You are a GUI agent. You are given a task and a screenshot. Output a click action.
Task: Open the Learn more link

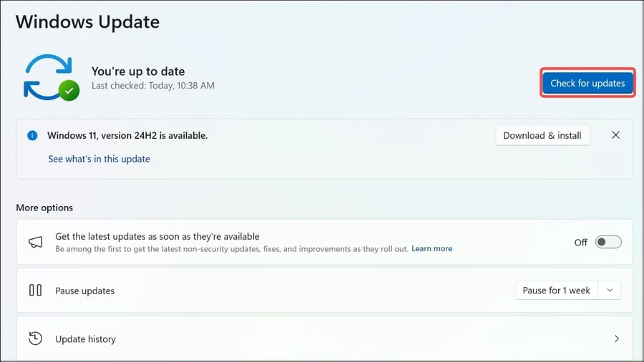431,249
